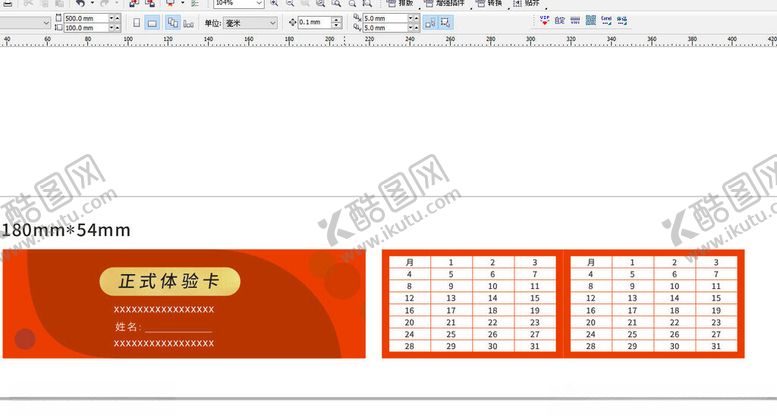Select the gold 正式体验卡 badge

170,281
